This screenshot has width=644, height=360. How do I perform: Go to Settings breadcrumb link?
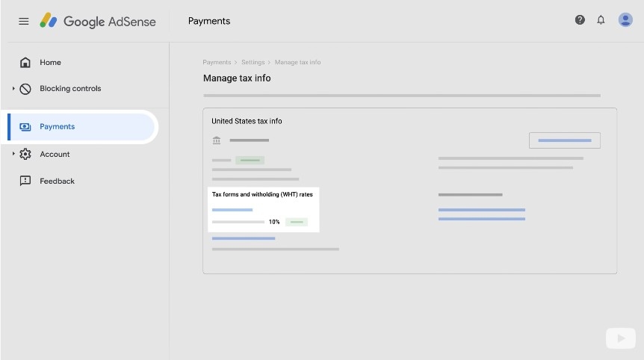(253, 63)
